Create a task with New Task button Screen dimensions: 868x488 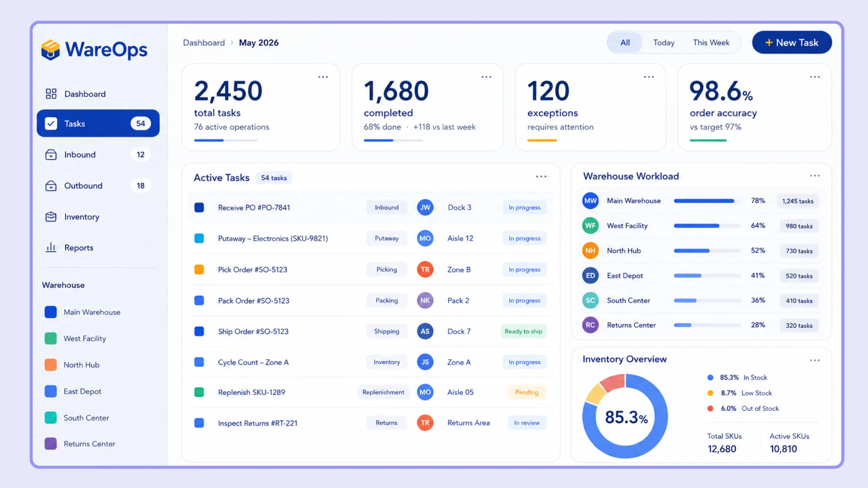point(792,42)
